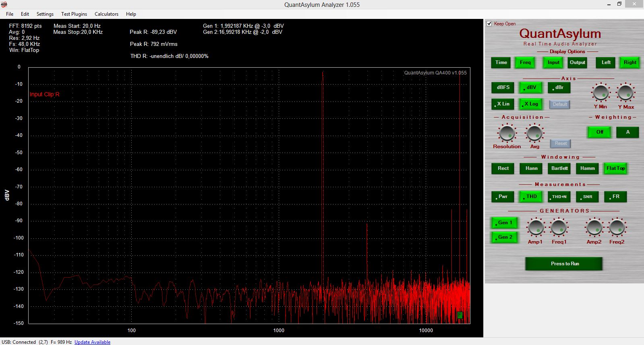Click the 'Peak R: -89,23 dBV' readout
Image resolution: width=644 pixels, height=345 pixels.
153,32
